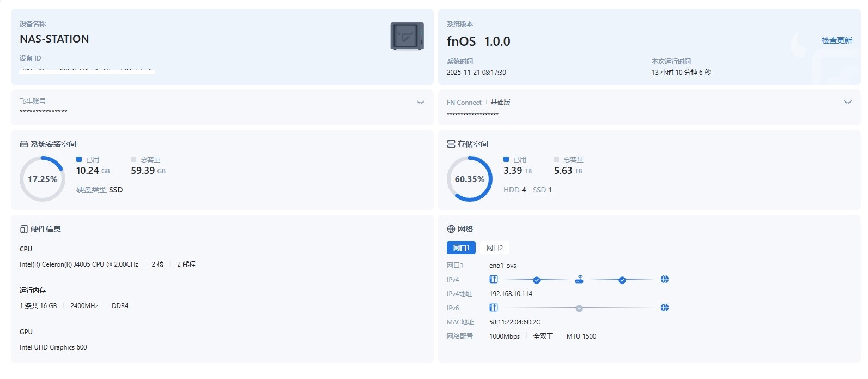Image resolution: width=868 pixels, height=379 pixels.
Task: Click the 2 线程 thread count
Action: (186, 264)
